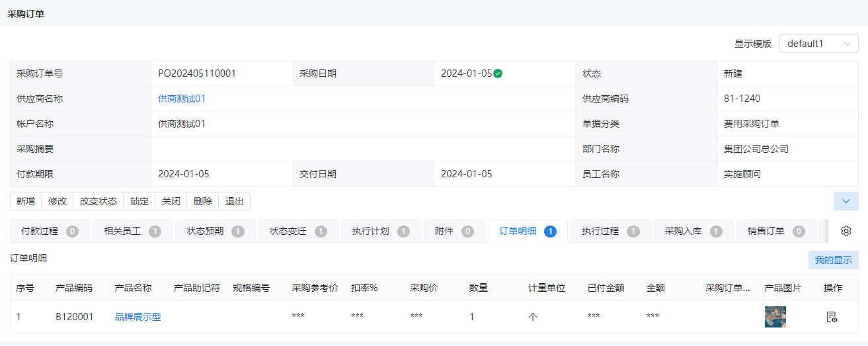Click the default1 dropdown arrow
868x346 pixels.
click(848, 44)
